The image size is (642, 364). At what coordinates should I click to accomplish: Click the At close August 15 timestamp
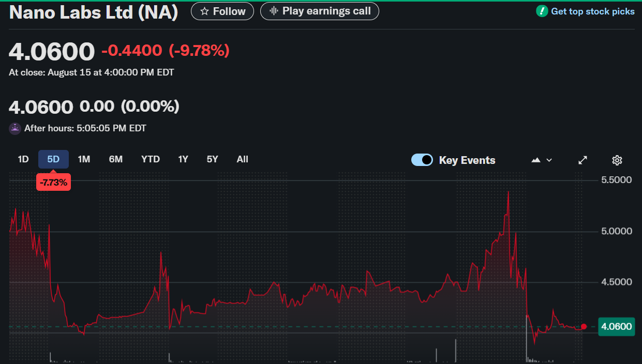click(92, 72)
